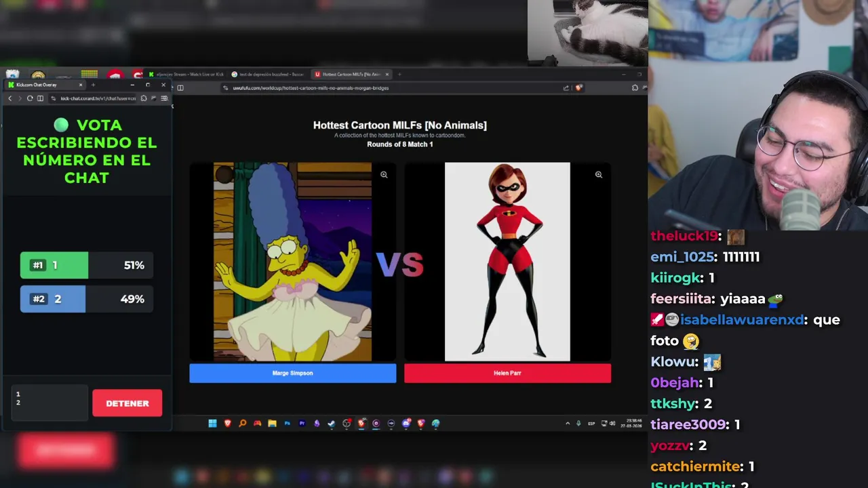This screenshot has height=488, width=868.
Task: Open Premiere Pro from taskbar
Action: point(302,423)
